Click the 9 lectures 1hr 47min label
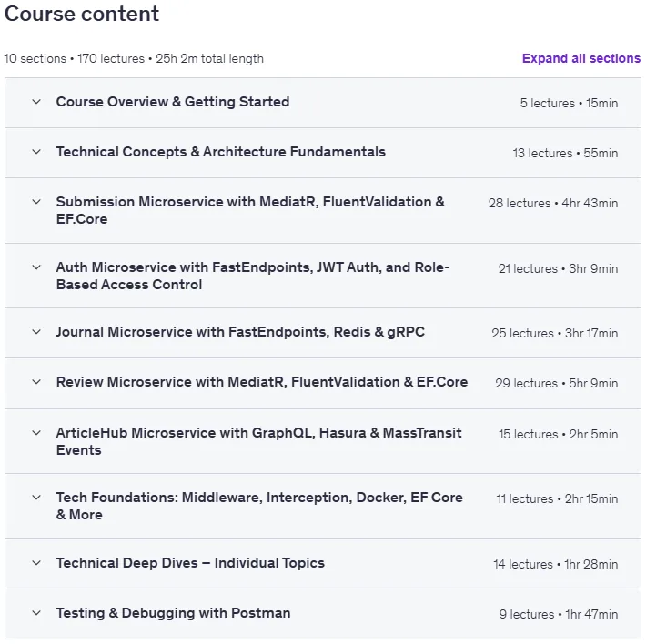The height and width of the screenshot is (644, 646). [x=559, y=614]
